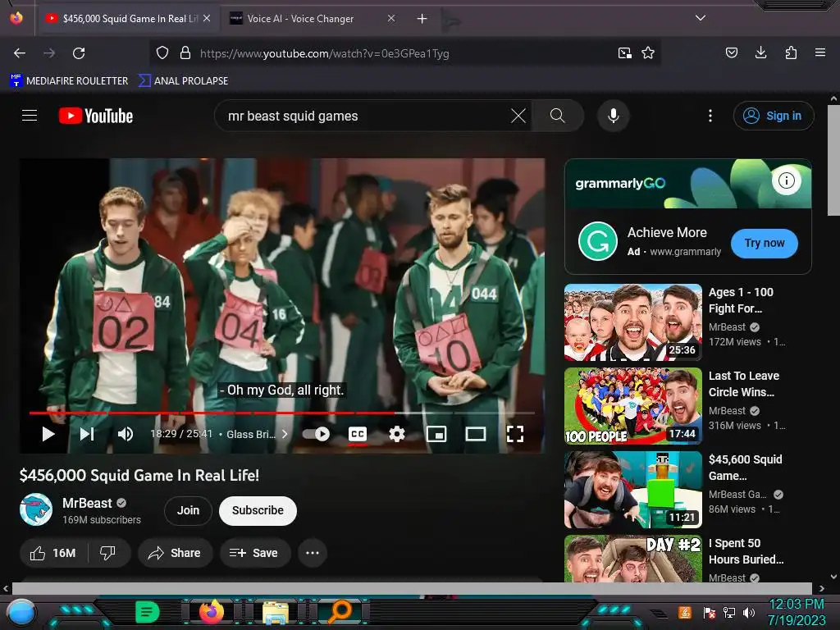This screenshot has height=630, width=840.
Task: Open 'Last To Leave Circle Wins...' video title
Action: pos(743,384)
